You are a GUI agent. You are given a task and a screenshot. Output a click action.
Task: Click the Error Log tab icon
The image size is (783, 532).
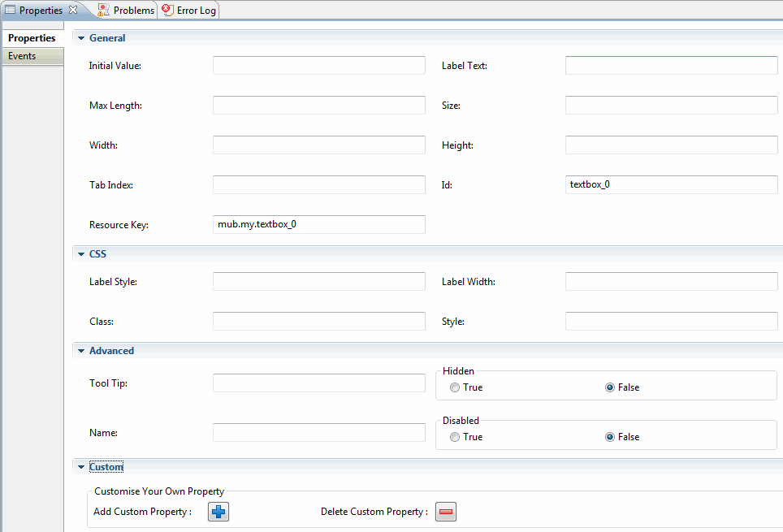[x=168, y=10]
